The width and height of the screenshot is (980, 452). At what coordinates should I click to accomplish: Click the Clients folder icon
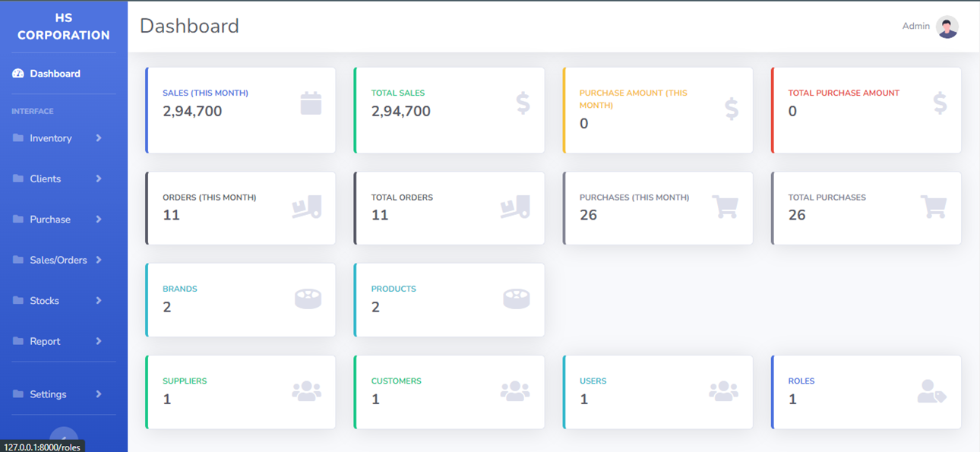(18, 179)
